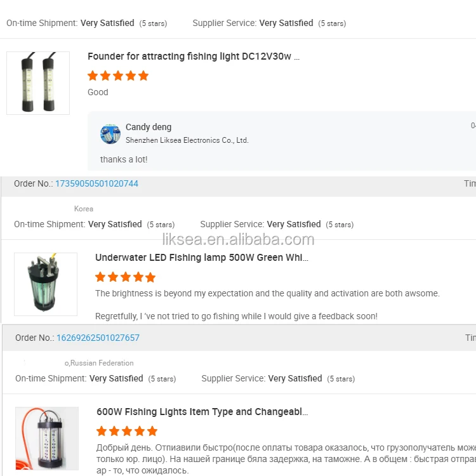Open "600W Fishing Lights Item Type" title

pos(202,412)
